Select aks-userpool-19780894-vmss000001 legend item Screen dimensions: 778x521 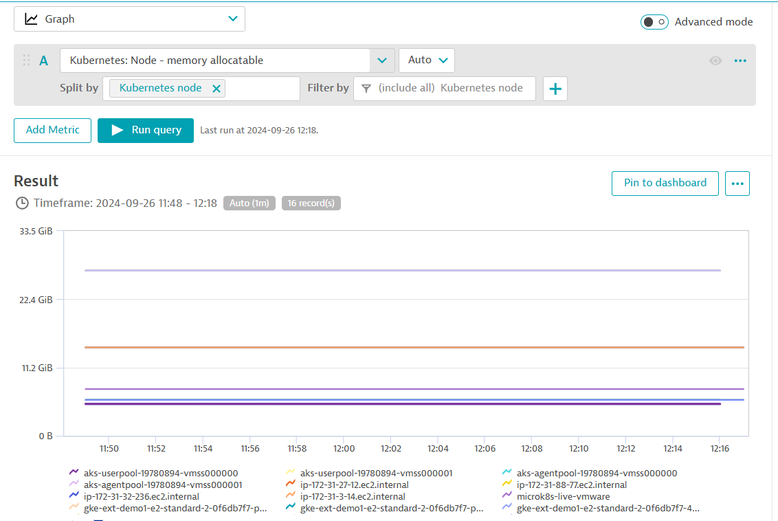(375, 473)
